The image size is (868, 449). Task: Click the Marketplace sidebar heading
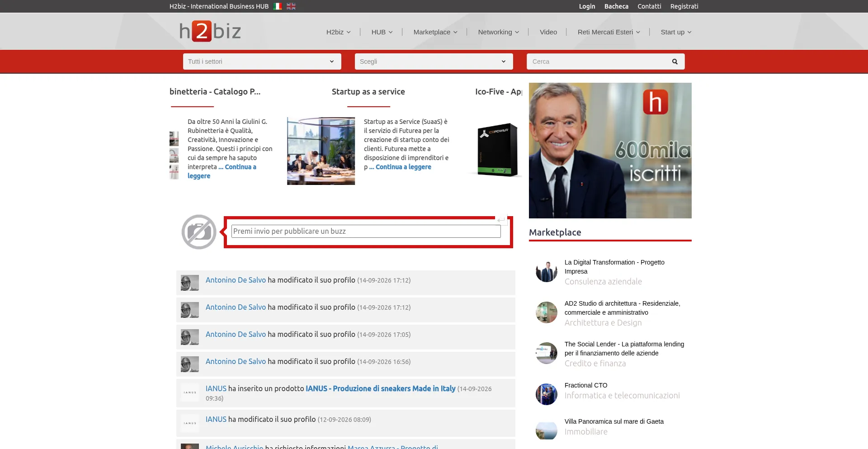click(555, 232)
